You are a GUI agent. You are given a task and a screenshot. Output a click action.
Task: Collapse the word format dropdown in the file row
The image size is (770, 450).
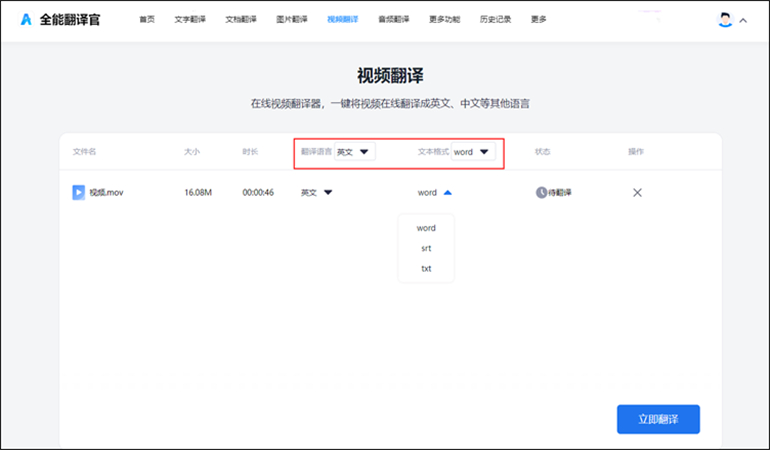tap(447, 192)
